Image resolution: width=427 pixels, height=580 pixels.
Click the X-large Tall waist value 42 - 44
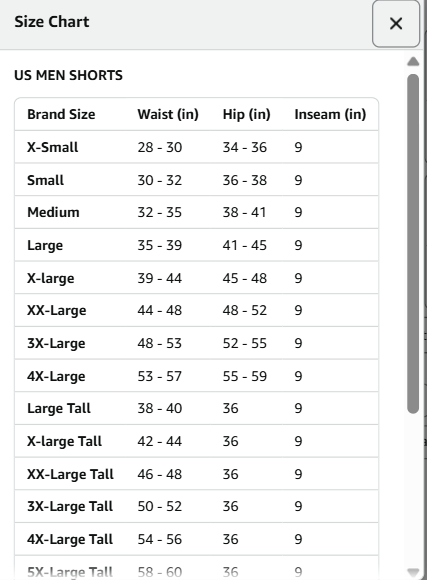(x=159, y=441)
